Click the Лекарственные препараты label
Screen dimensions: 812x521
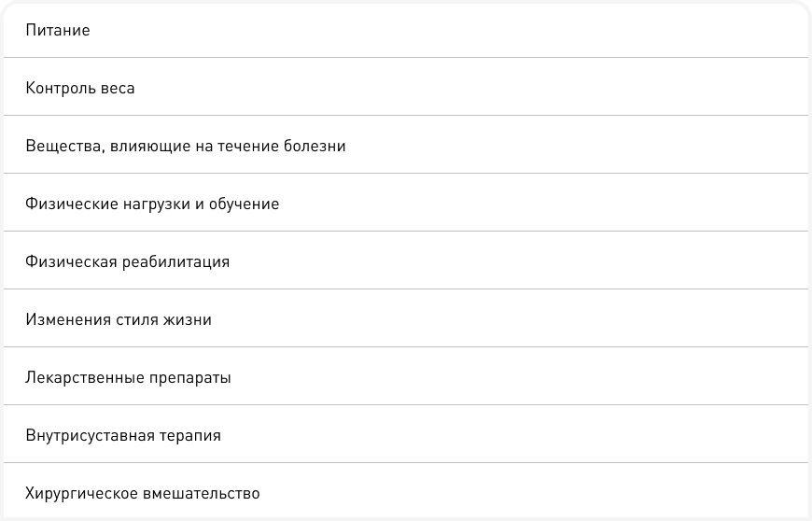[x=129, y=378]
